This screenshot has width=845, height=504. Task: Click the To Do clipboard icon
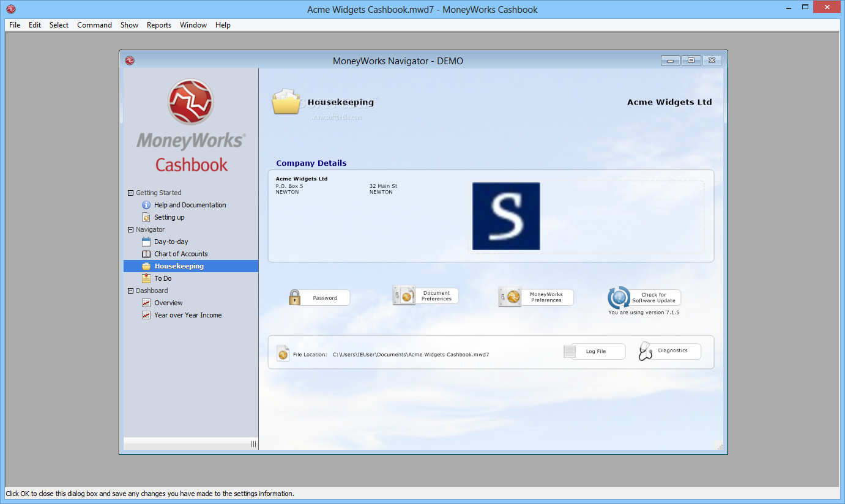coord(146,278)
